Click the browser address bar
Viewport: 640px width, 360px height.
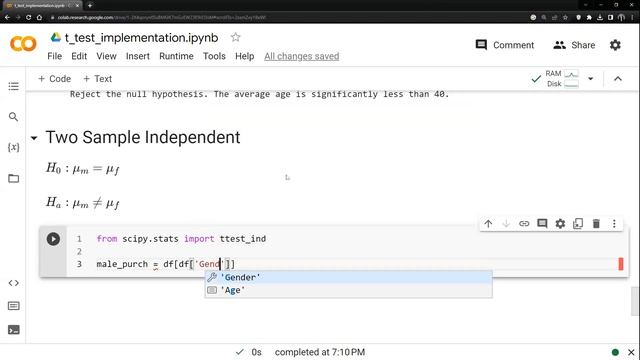286,18
